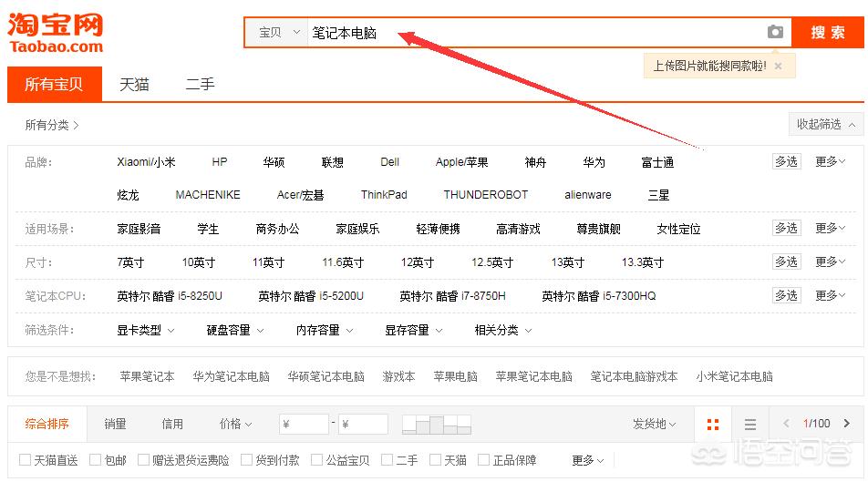The width and height of the screenshot is (868, 482).
Task: Enable 多选 for 尺寸 row
Action: tap(786, 262)
